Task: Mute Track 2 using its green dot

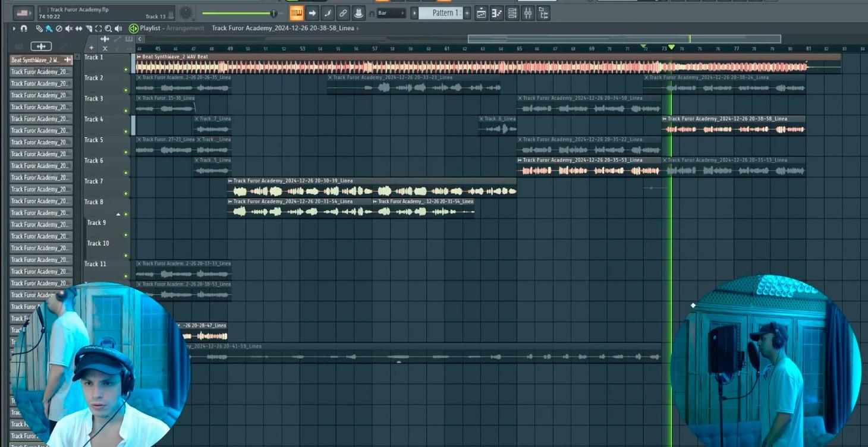Action: point(125,90)
